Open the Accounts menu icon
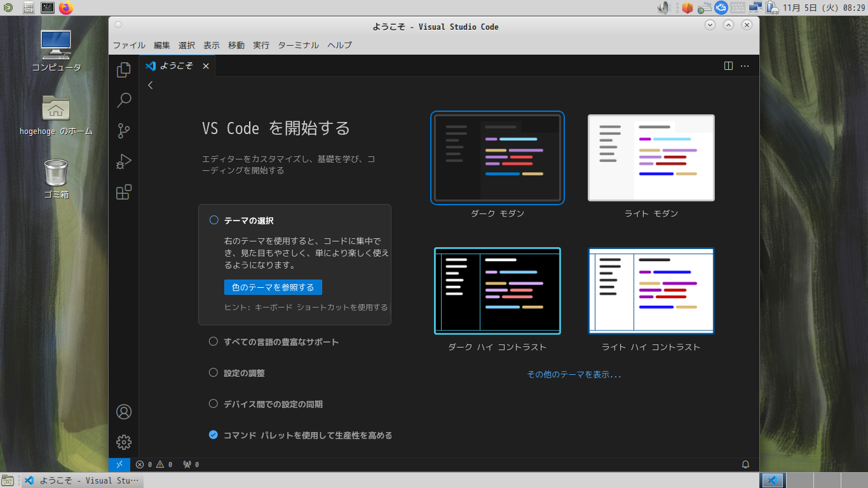 point(124,412)
